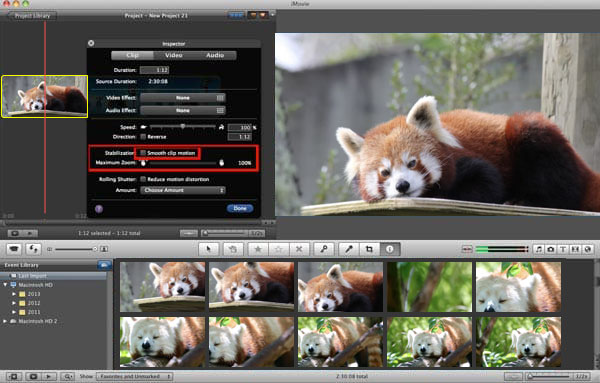This screenshot has width=600, height=383.
Task: Select the red panda clip in project timeline
Action: point(44,96)
